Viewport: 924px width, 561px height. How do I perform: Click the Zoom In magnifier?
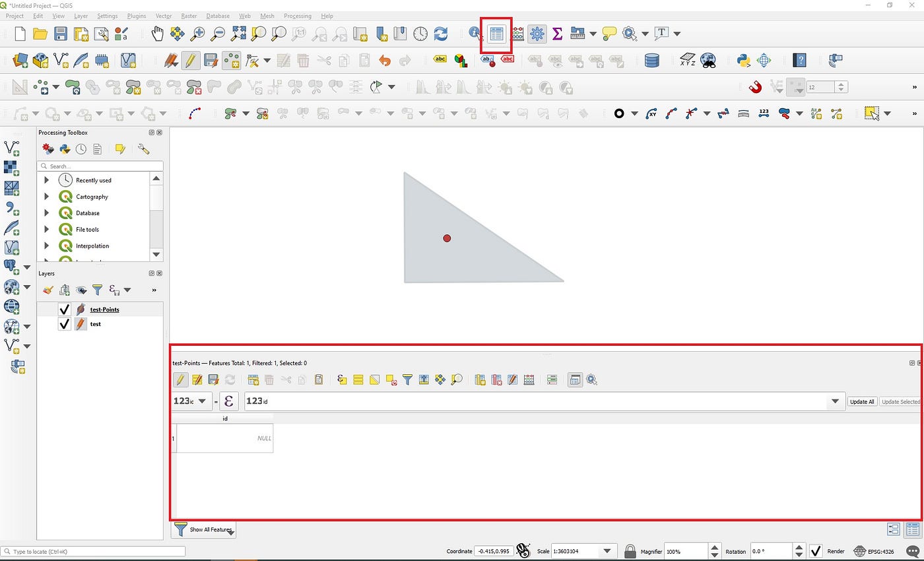tap(197, 33)
